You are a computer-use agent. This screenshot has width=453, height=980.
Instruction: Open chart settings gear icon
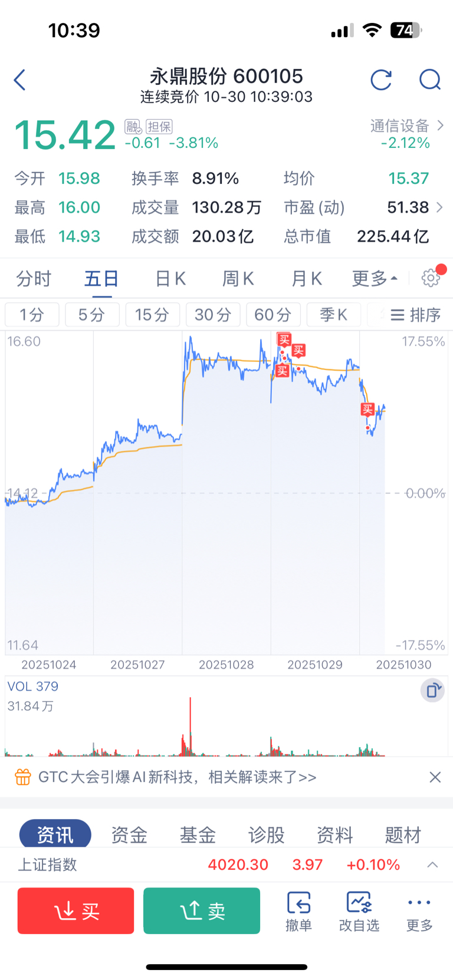[431, 278]
